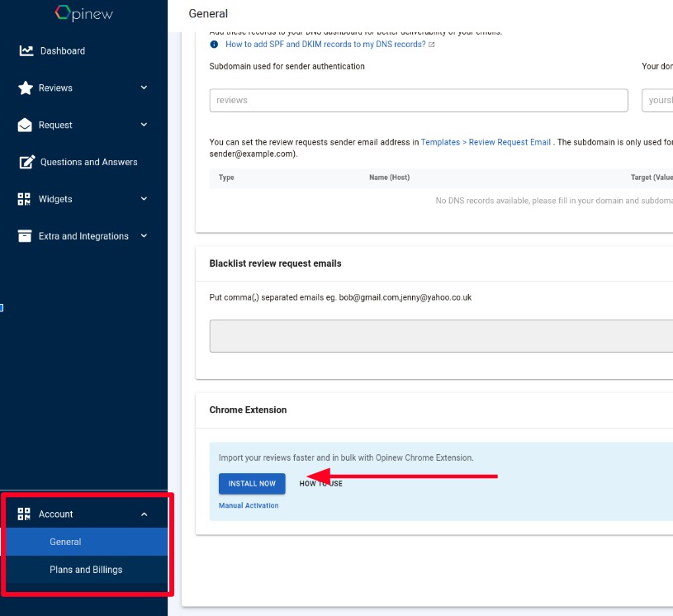The height and width of the screenshot is (616, 673).
Task: Click the blue info icon beside SPF link
Action: pyautogui.click(x=214, y=45)
